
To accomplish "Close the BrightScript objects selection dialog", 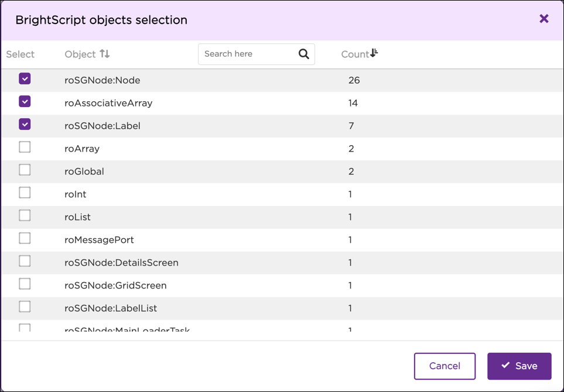I will pyautogui.click(x=544, y=18).
